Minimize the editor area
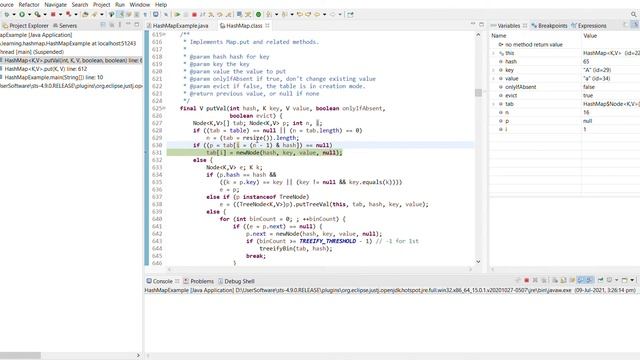The height and width of the screenshot is (360, 640). [473, 24]
